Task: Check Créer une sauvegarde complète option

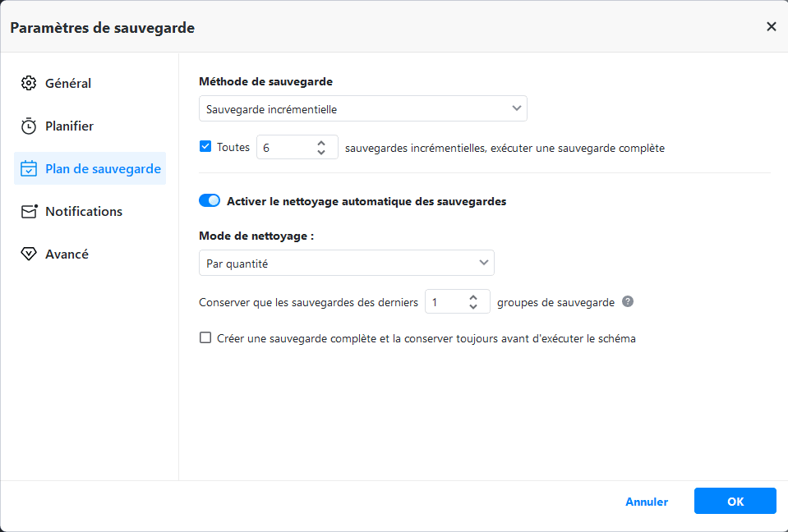Action: (x=205, y=337)
